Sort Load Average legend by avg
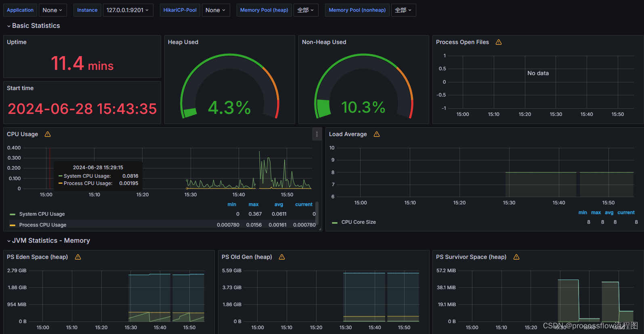Screen dimensions: 644x334 pos(609,212)
